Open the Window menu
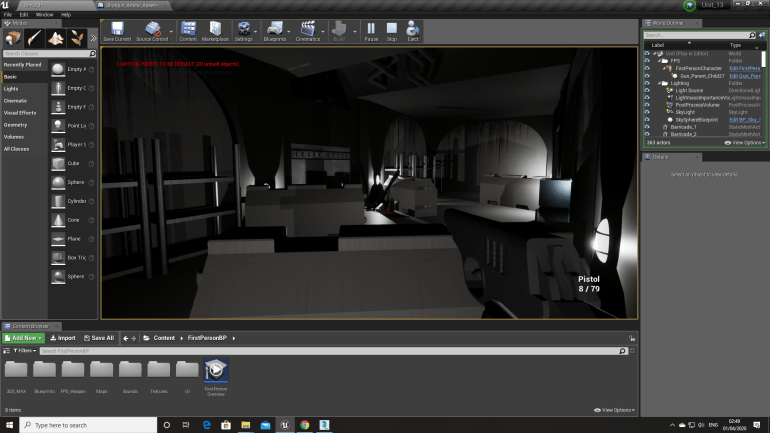770x433 pixels. (x=44, y=15)
